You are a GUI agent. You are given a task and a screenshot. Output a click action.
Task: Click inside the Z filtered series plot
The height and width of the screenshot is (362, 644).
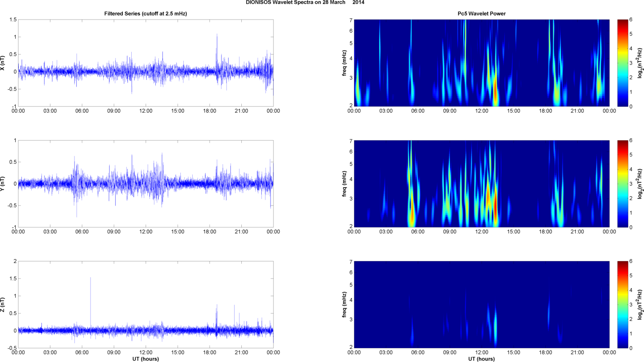146,304
